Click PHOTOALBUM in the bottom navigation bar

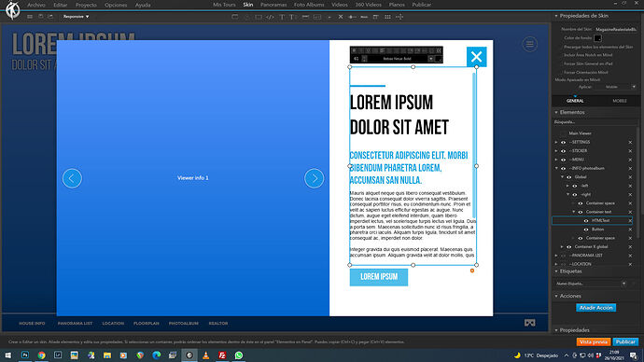pos(184,324)
